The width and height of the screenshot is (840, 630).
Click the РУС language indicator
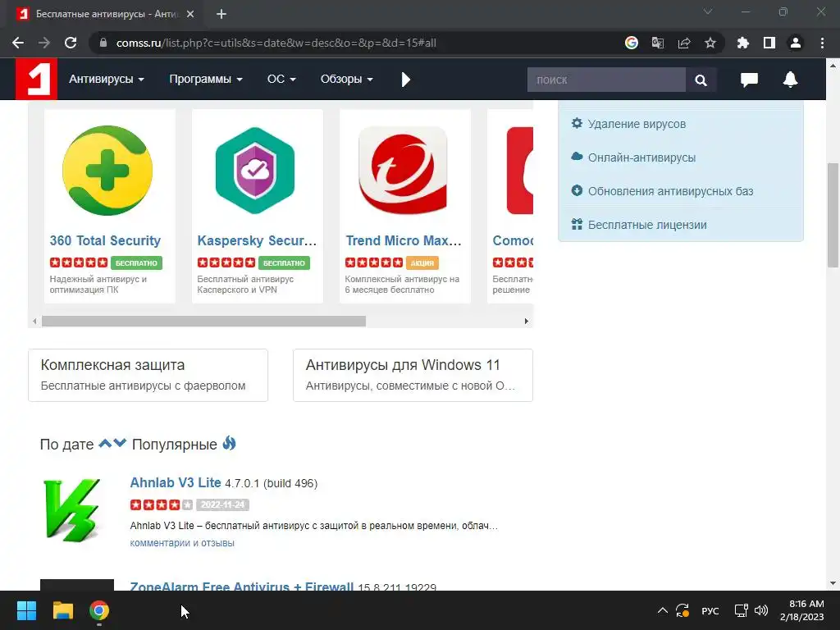click(x=710, y=610)
